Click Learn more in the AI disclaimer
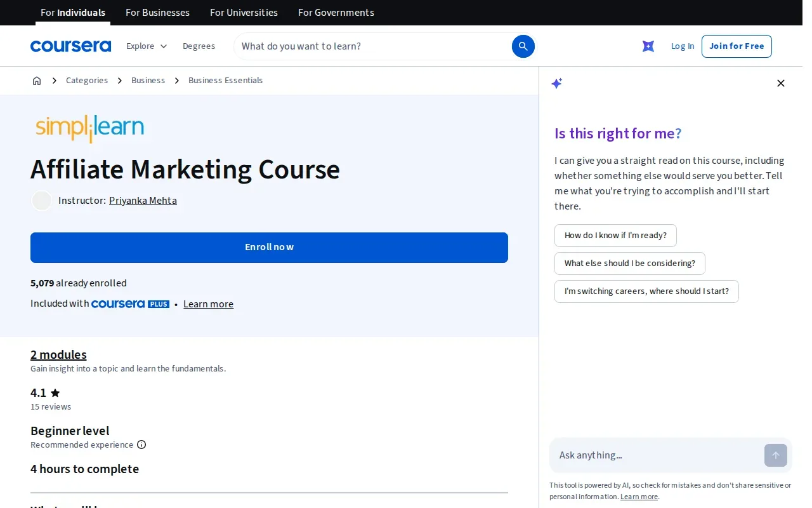812x508 pixels. coord(639,497)
